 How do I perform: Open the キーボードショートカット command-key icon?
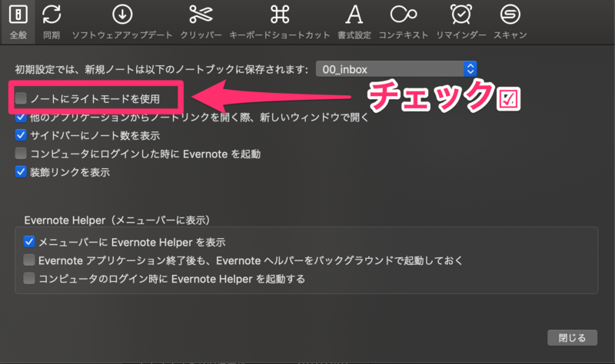click(x=280, y=15)
